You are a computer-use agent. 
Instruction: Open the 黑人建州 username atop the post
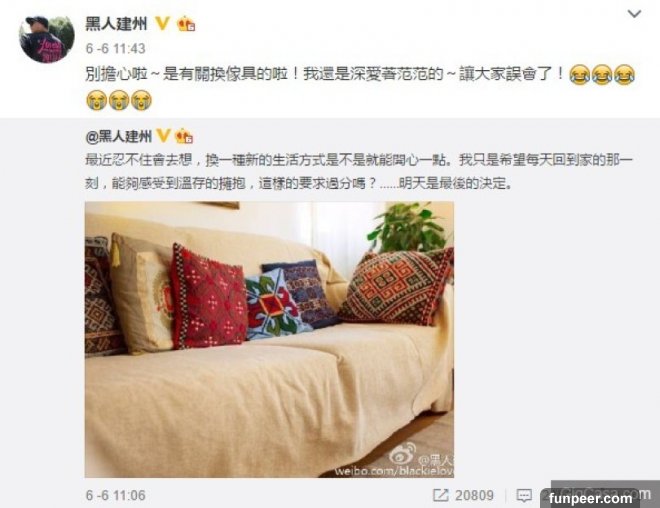(x=116, y=24)
